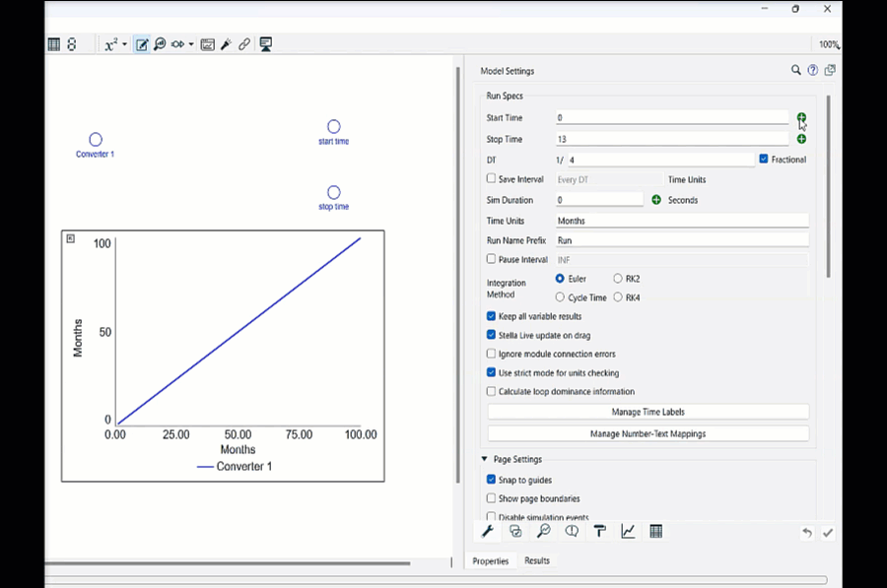
Task: Click the undo arrow in settings panel
Action: pos(806,533)
